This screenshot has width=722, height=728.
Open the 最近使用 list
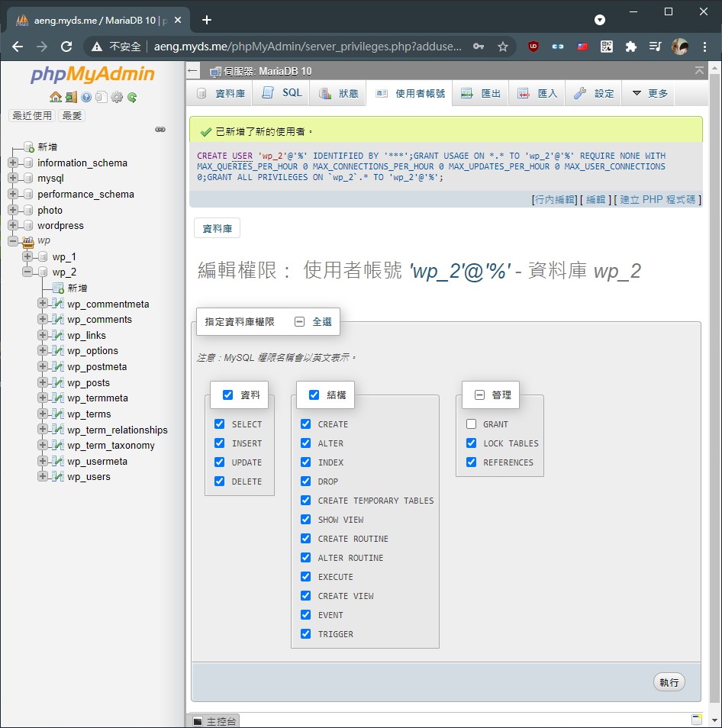coord(32,115)
